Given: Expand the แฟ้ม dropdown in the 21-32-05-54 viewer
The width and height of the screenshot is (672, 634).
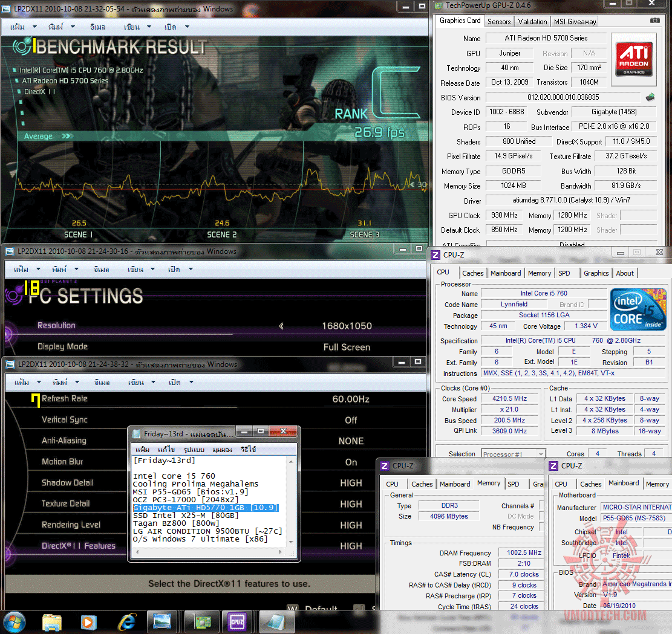Looking at the screenshot, I should coord(34,27).
